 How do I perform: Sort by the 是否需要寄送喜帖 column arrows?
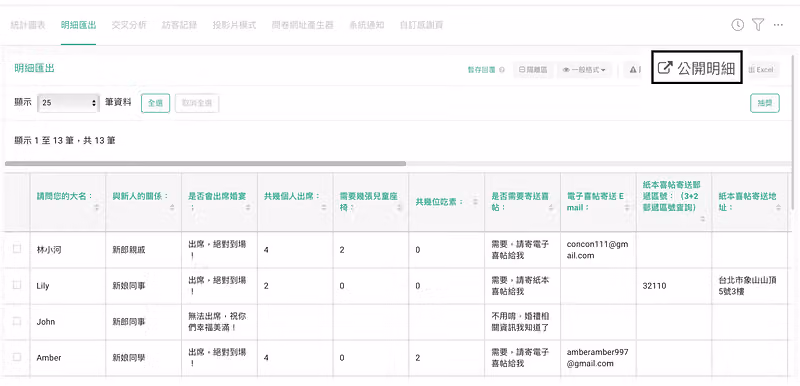(551, 207)
